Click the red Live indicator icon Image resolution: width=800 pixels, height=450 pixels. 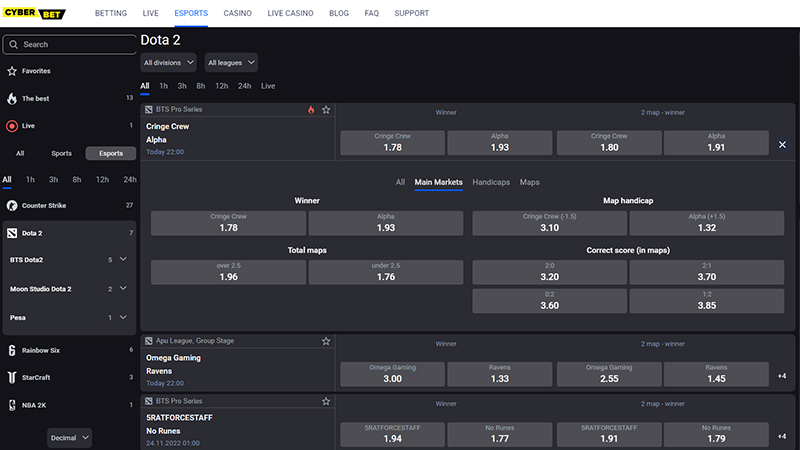[12, 126]
